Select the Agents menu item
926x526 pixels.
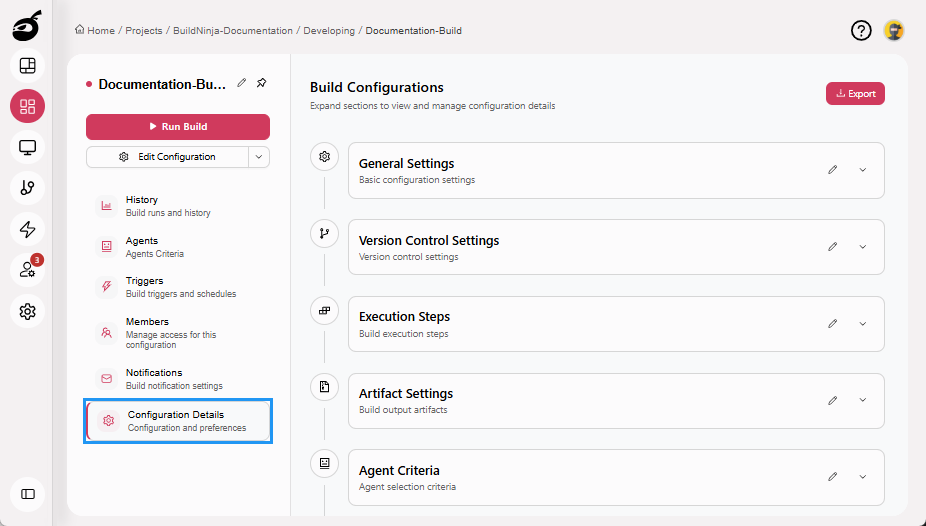[x=178, y=247]
